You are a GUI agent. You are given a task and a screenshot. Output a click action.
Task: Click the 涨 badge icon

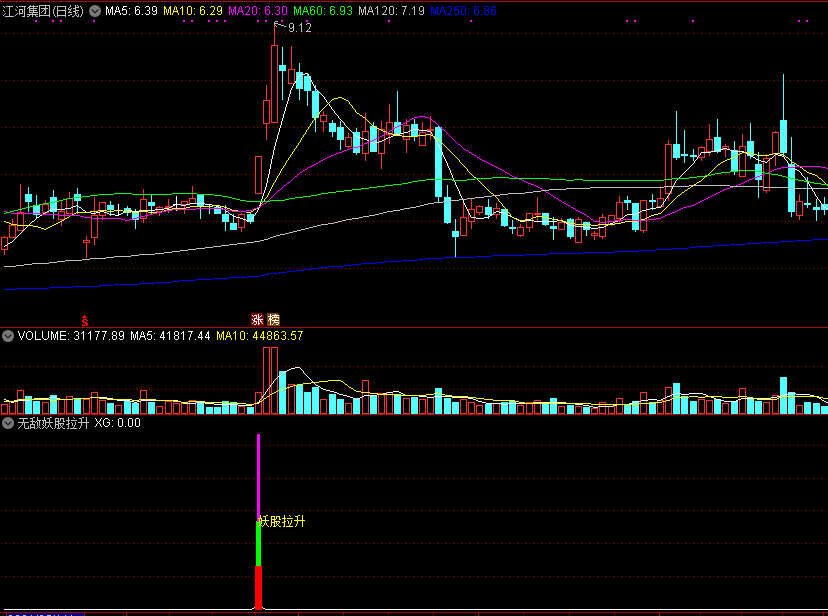coord(257,319)
